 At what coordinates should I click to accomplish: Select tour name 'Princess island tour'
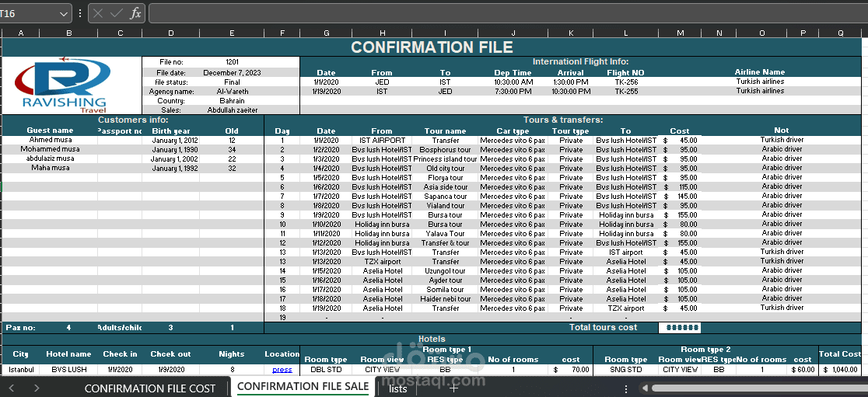click(445, 158)
